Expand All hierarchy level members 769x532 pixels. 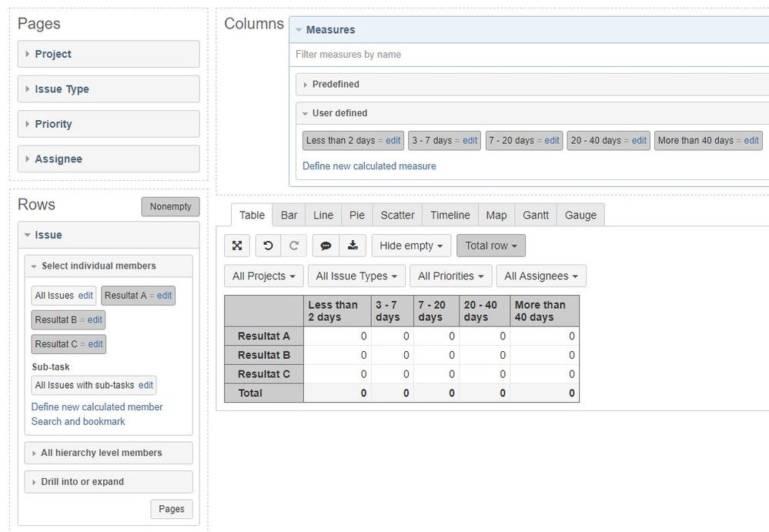(109, 453)
